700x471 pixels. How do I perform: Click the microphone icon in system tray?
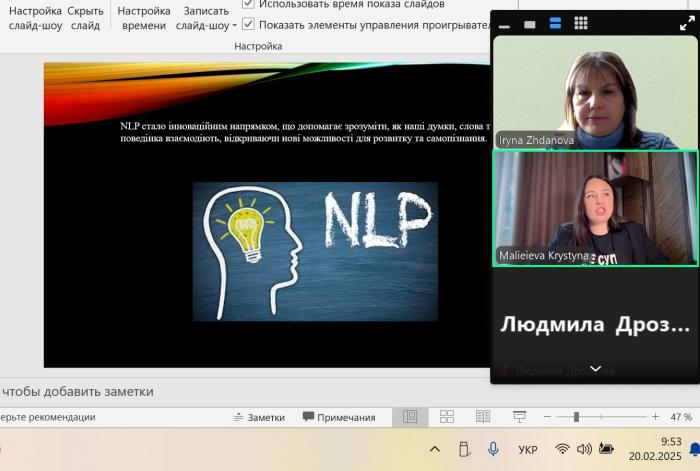point(492,449)
